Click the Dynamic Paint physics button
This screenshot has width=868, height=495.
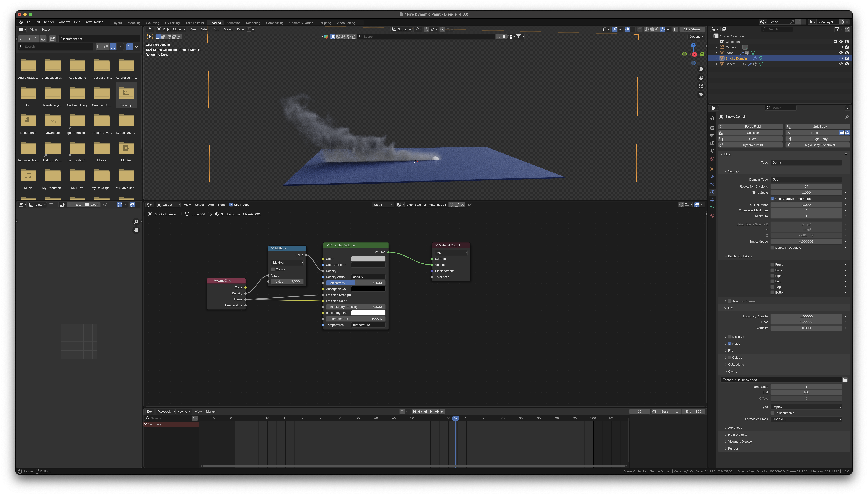pyautogui.click(x=751, y=145)
